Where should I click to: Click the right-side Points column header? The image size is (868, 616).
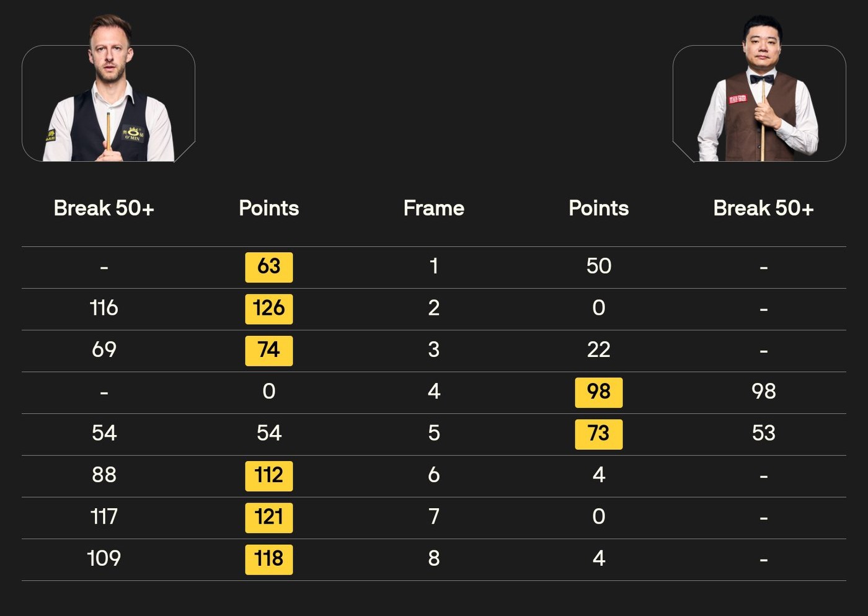598,208
